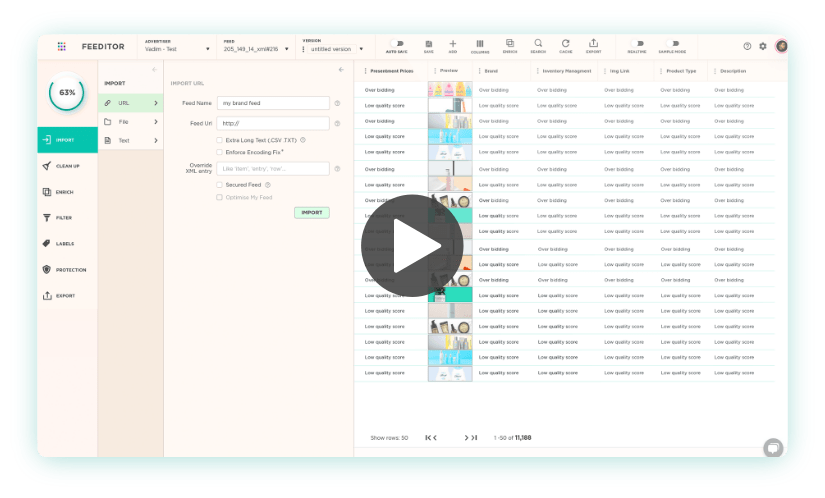
Task: Open the settings gear icon
Action: [763, 46]
